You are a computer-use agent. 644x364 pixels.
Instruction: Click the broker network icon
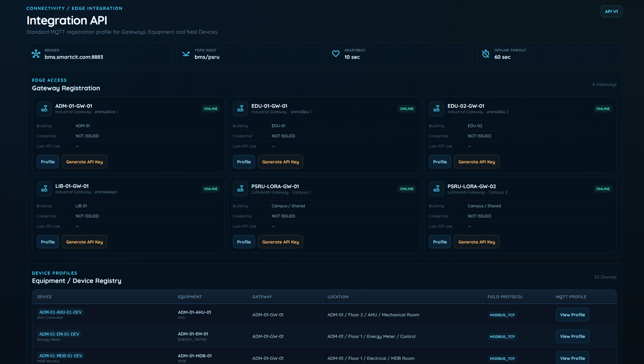coord(36,54)
